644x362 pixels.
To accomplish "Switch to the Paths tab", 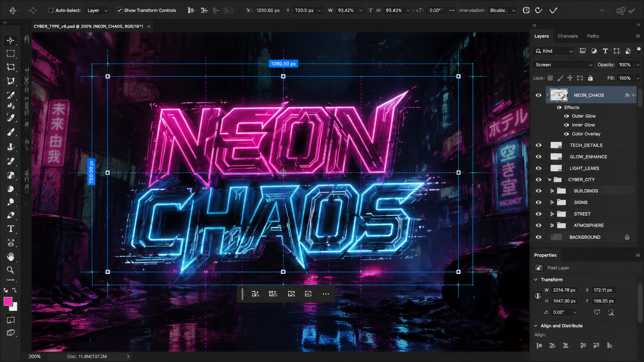I will [593, 36].
